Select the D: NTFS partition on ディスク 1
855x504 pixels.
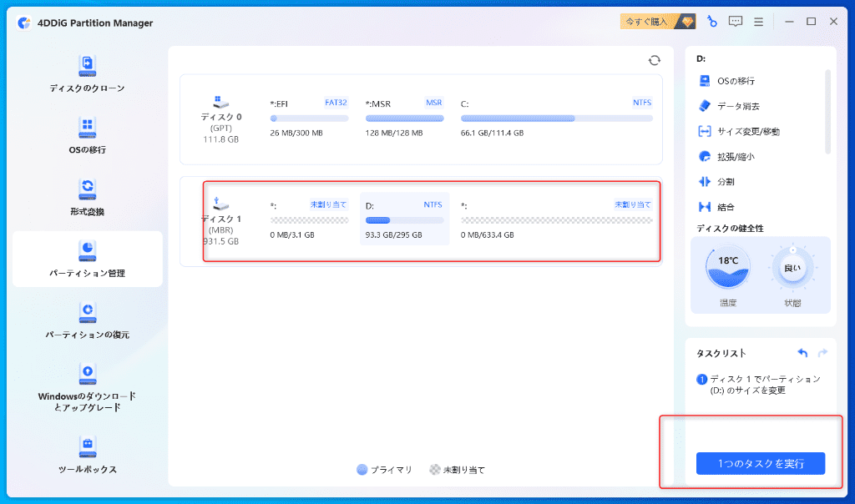[x=405, y=219]
